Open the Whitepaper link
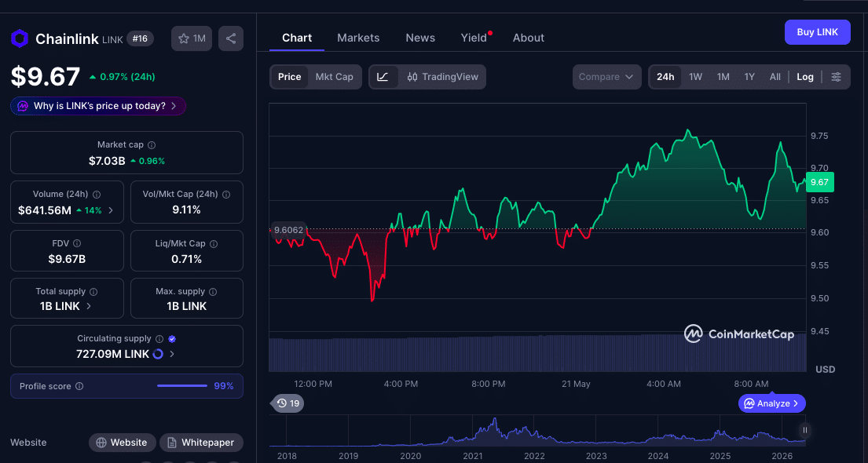This screenshot has width=868, height=463. coord(202,443)
